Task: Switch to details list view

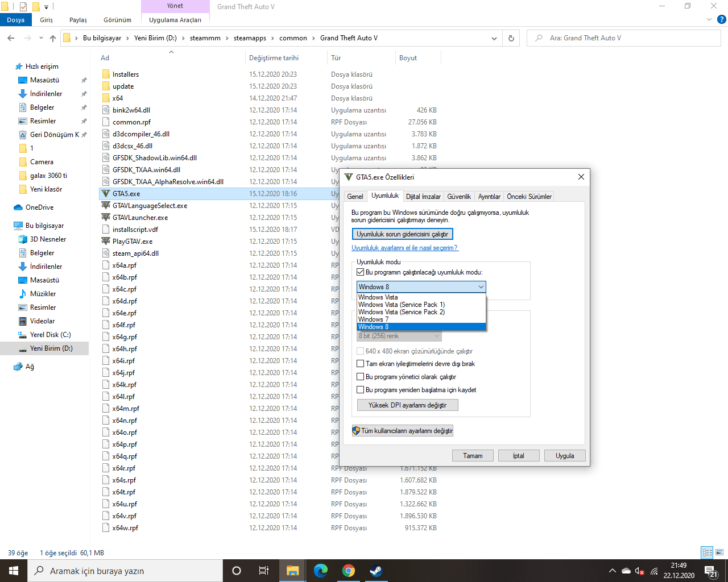Action: [x=708, y=552]
